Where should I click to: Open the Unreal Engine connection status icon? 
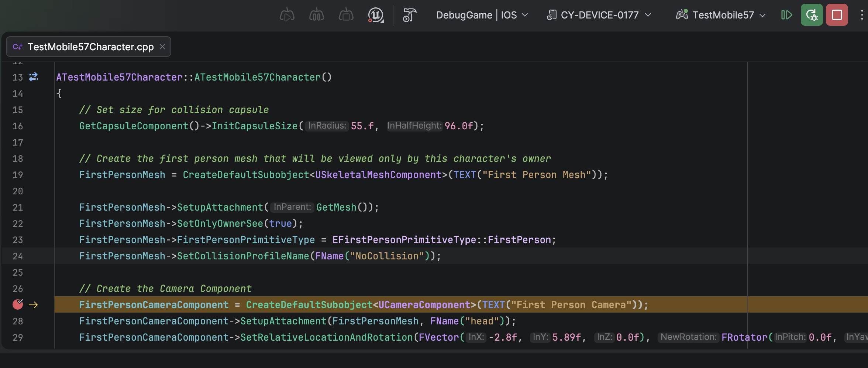tap(375, 15)
